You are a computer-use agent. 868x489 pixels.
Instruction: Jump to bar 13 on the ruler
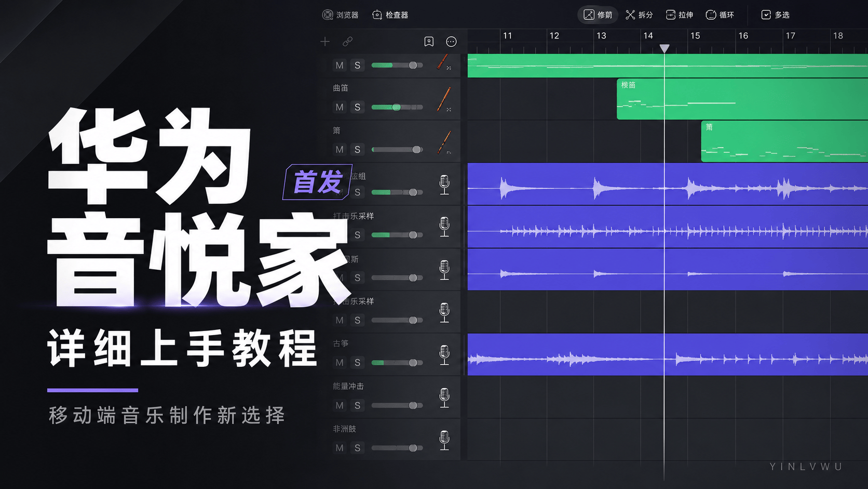coord(601,36)
